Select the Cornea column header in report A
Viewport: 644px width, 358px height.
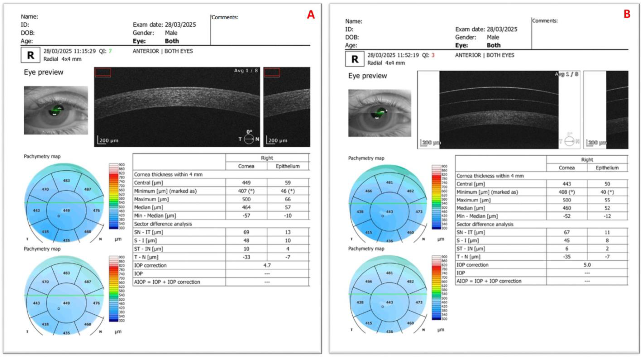[x=247, y=166]
